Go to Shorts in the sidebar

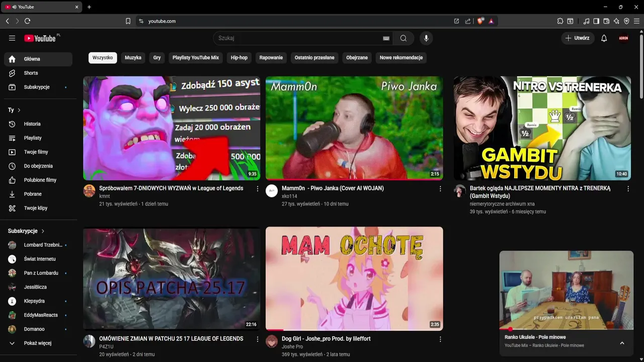pos(38,73)
